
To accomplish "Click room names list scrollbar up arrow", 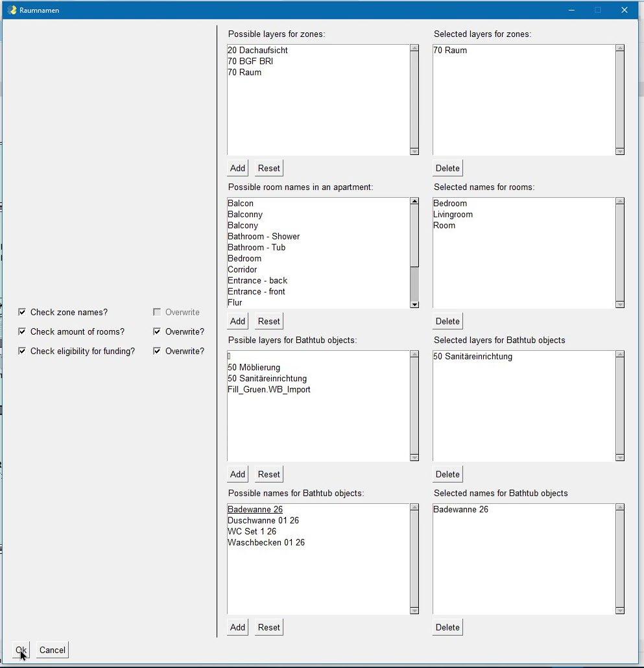I will 414,201.
